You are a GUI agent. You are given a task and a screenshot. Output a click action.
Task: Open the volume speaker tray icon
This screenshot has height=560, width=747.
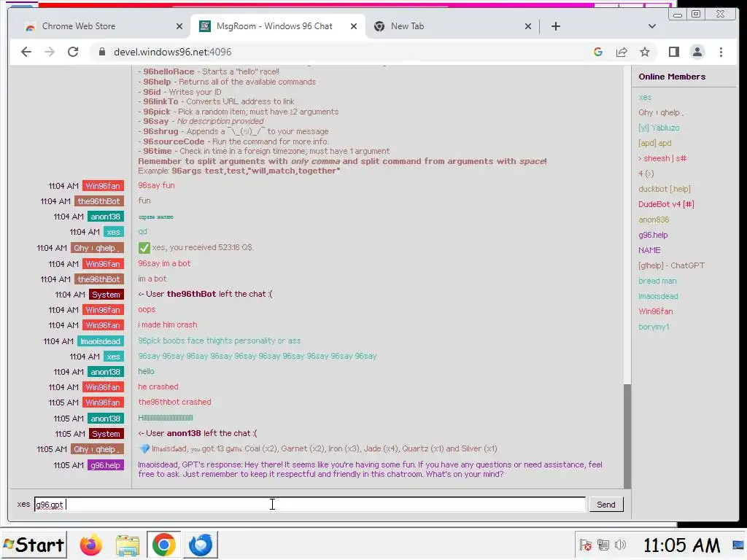(620, 545)
